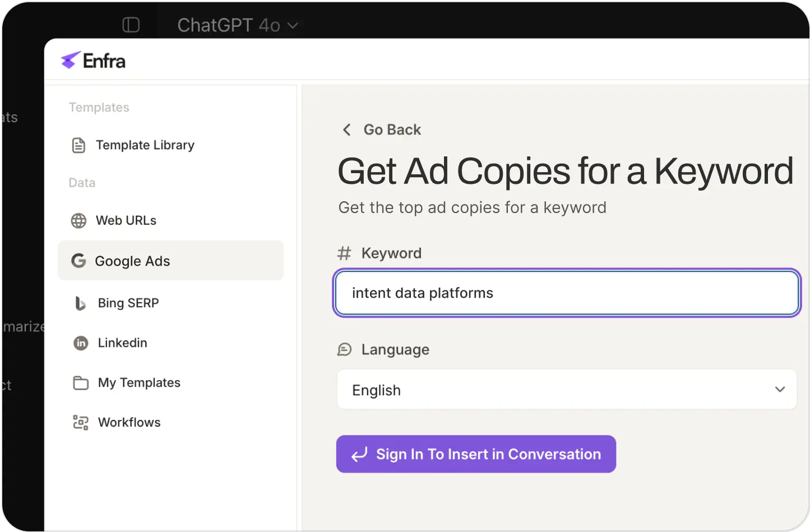Viewport: 810px width, 532px height.
Task: Click the Google G icon
Action: pos(79,261)
